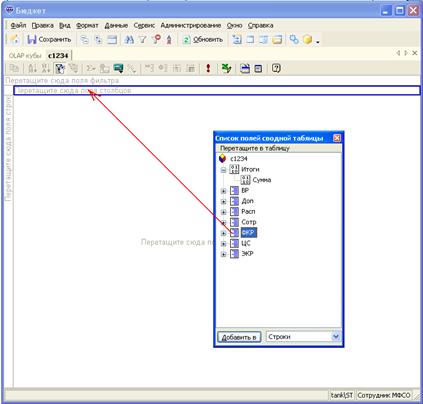Screen dimensions: 423x404
Task: Click the funnel filter icon in main toolbar
Action: tap(143, 39)
